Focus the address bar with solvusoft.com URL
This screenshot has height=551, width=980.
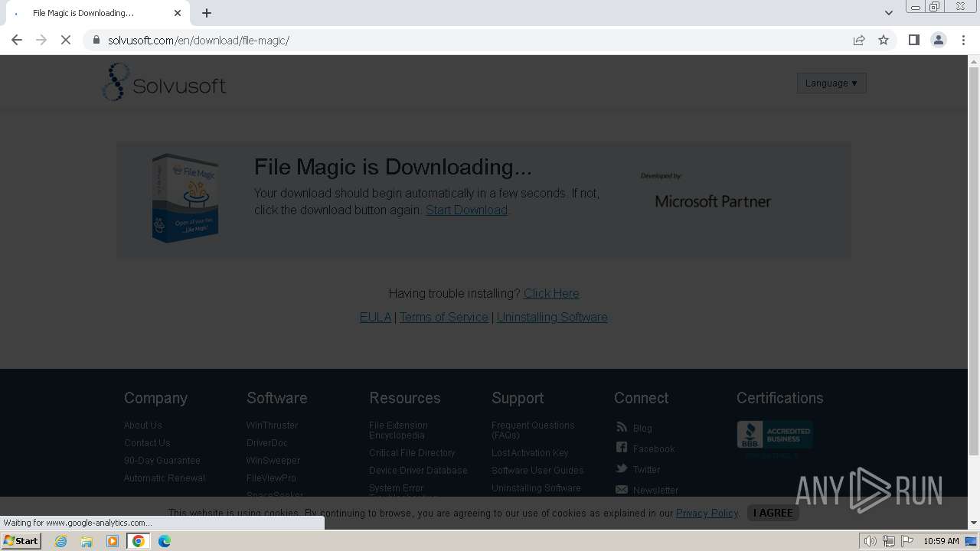464,40
